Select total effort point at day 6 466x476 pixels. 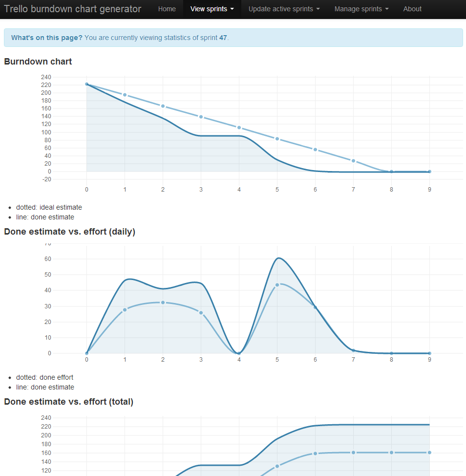315,454
